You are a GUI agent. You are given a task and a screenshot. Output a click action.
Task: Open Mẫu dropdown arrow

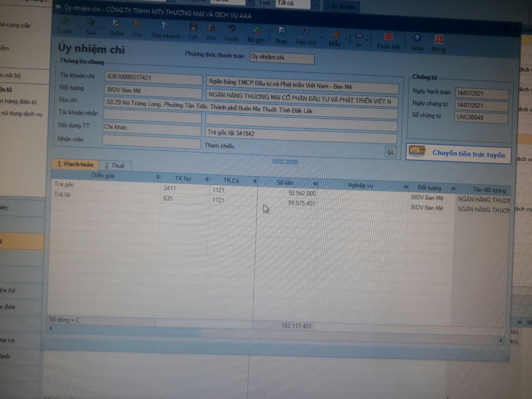click(x=346, y=39)
